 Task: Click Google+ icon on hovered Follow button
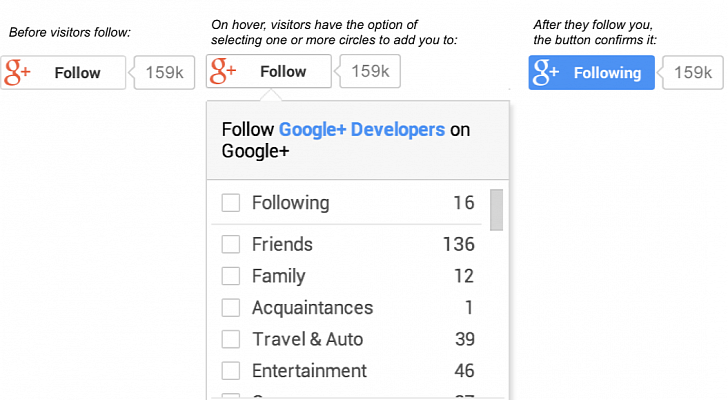tap(223, 72)
